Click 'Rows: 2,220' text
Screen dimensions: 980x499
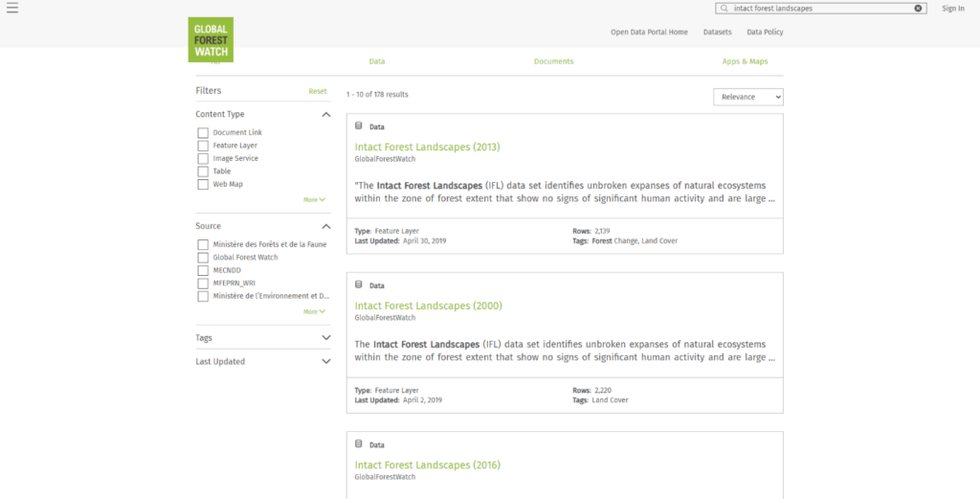[x=591, y=390]
